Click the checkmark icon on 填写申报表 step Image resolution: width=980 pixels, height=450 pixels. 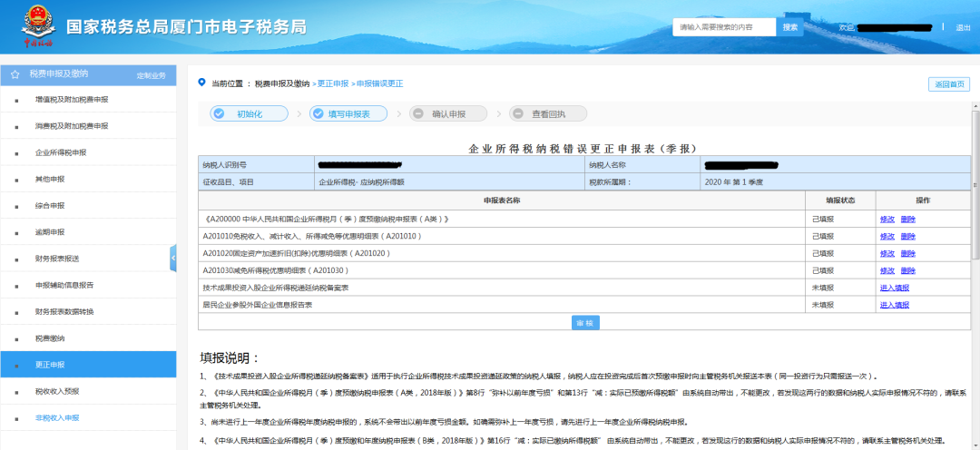(318, 114)
